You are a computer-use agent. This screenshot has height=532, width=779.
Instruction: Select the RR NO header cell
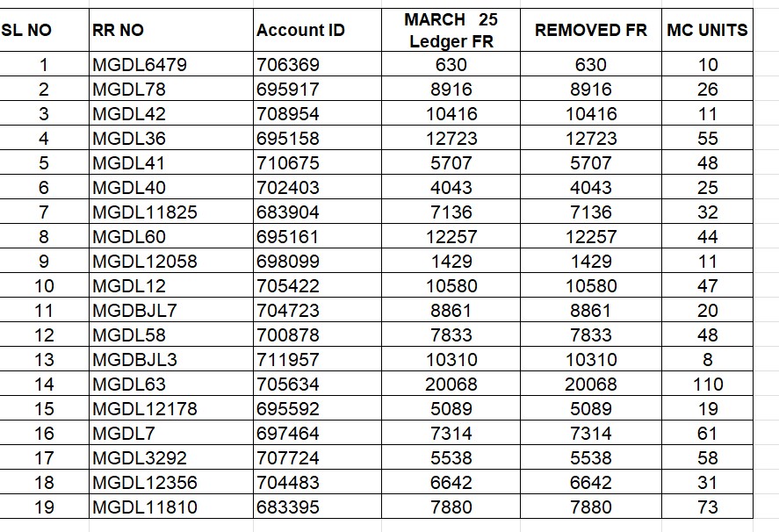[x=171, y=30]
